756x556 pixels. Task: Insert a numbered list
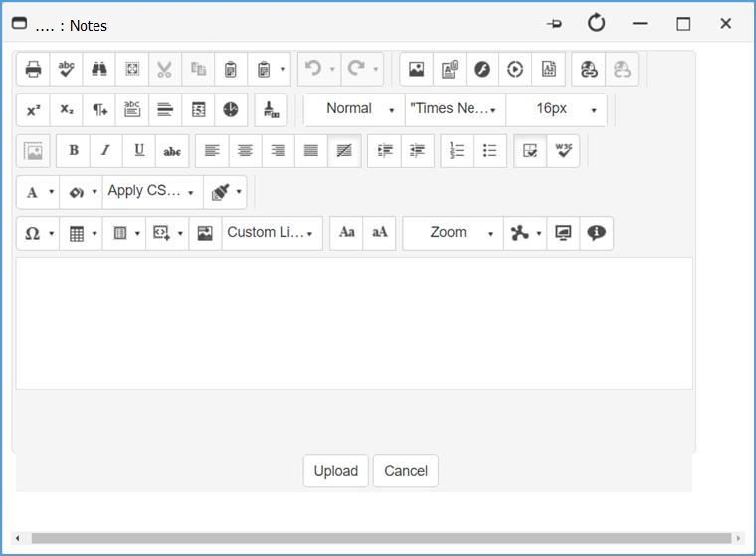point(458,151)
